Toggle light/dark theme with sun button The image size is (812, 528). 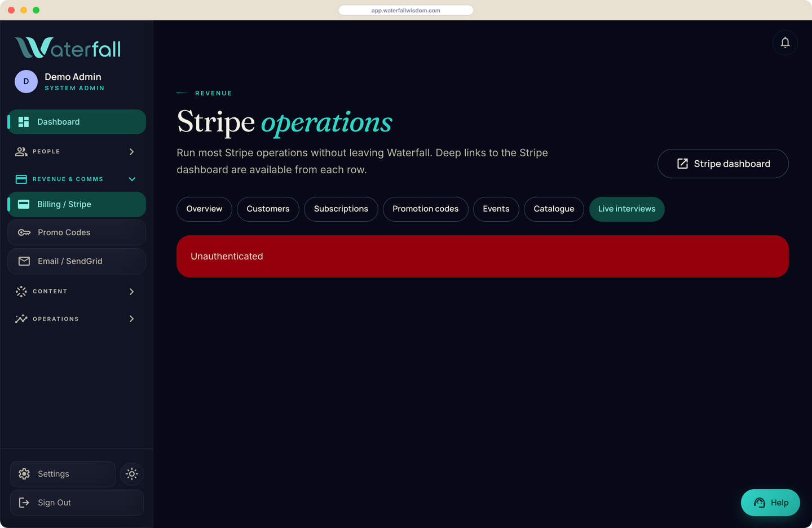[x=132, y=474]
